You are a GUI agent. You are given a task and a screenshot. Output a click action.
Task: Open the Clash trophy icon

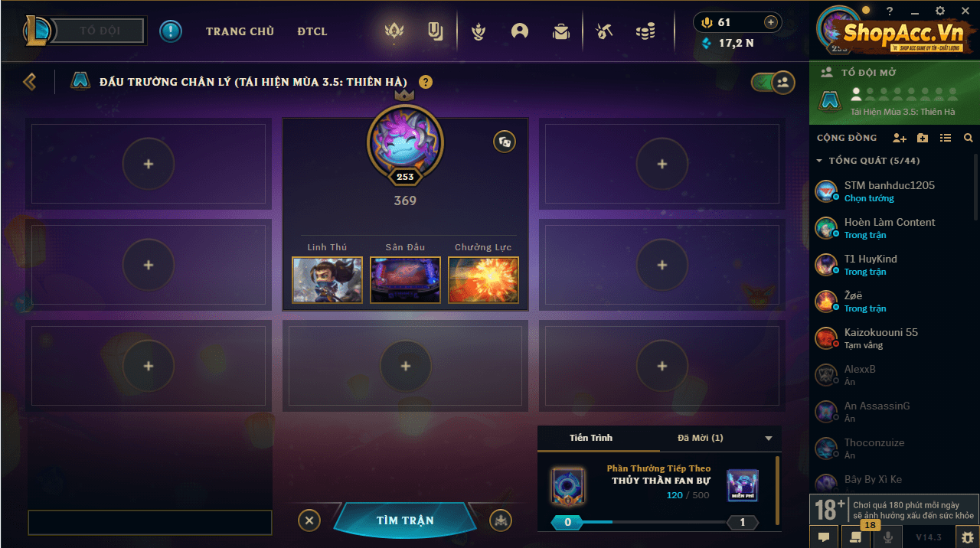479,31
